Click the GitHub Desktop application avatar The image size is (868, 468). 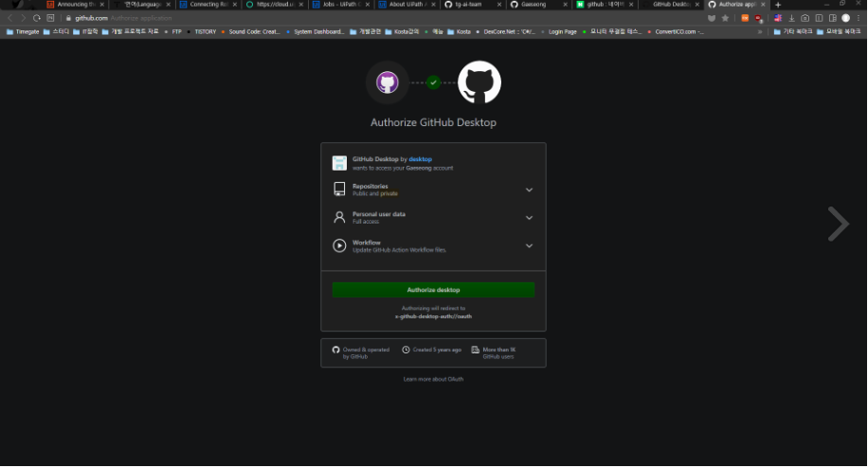(339, 163)
